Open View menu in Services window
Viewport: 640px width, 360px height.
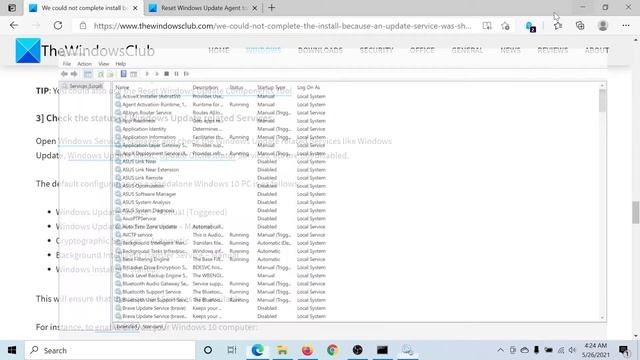coord(104,64)
